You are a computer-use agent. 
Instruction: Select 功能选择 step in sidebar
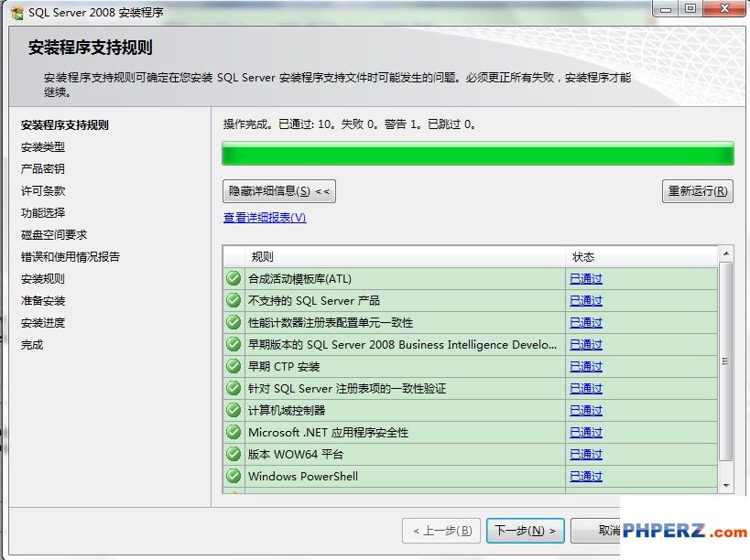point(43,213)
